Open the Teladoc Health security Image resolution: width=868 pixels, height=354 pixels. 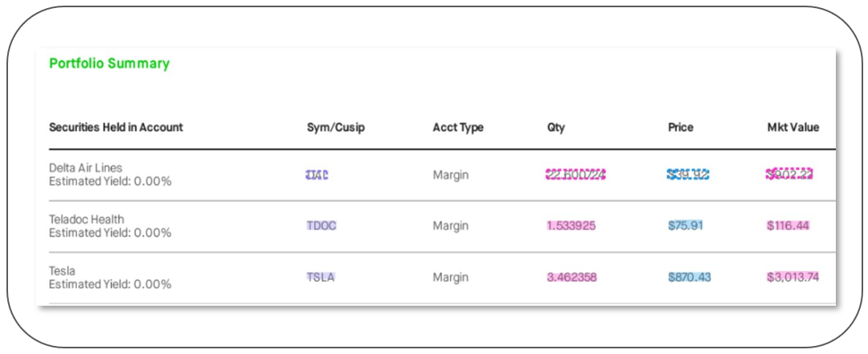[x=87, y=220]
